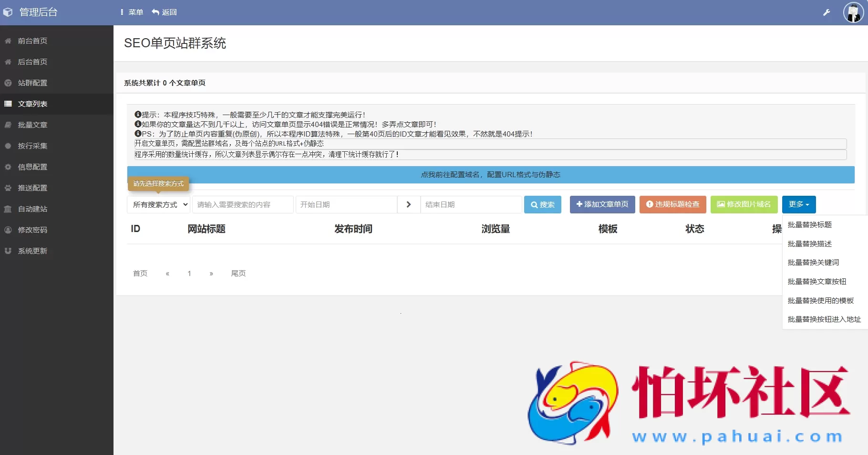
Task: Click the 自动建站 sidebar icon
Action: tap(8, 209)
